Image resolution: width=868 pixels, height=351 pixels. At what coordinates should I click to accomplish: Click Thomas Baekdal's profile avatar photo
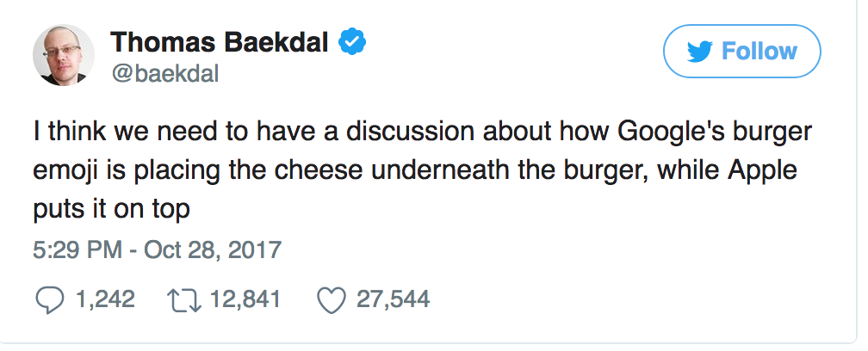pyautogui.click(x=63, y=54)
